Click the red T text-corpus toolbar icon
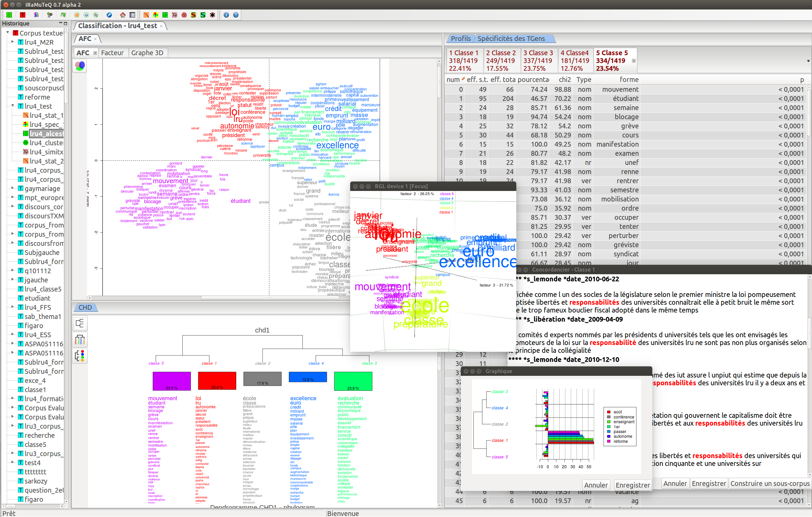Image resolution: width=812 pixels, height=517 pixels. click(22, 15)
